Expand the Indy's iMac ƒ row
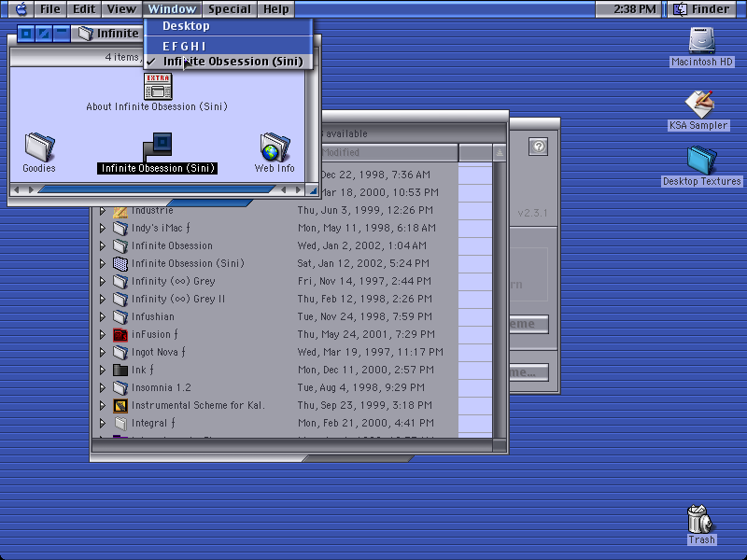This screenshot has width=747, height=560. coord(103,228)
